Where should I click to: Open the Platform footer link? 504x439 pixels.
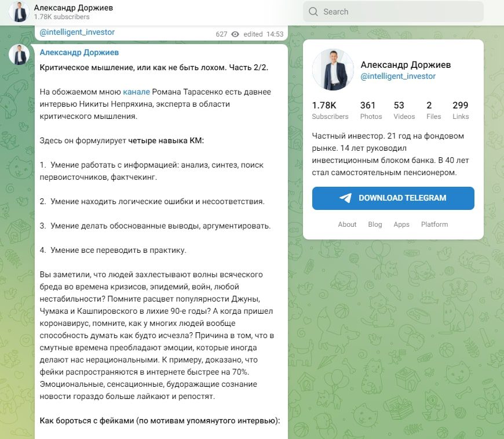434,224
